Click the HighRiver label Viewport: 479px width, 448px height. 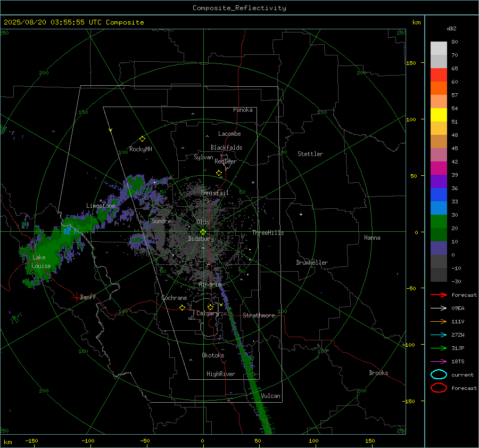point(221,374)
